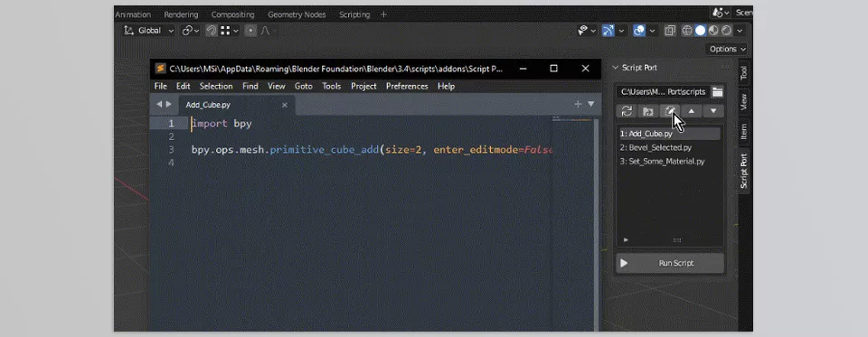Open Project menu in Sublime Text
This screenshot has width=868, height=337.
363,87
